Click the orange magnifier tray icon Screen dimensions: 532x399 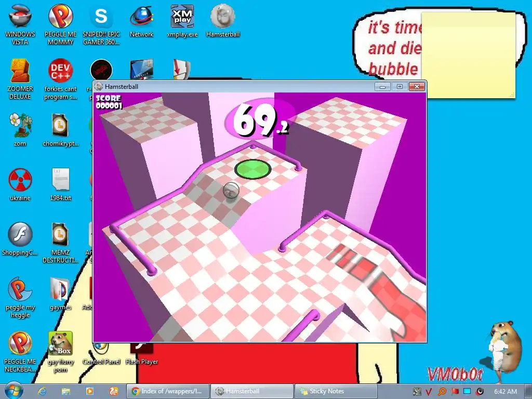[442, 392]
